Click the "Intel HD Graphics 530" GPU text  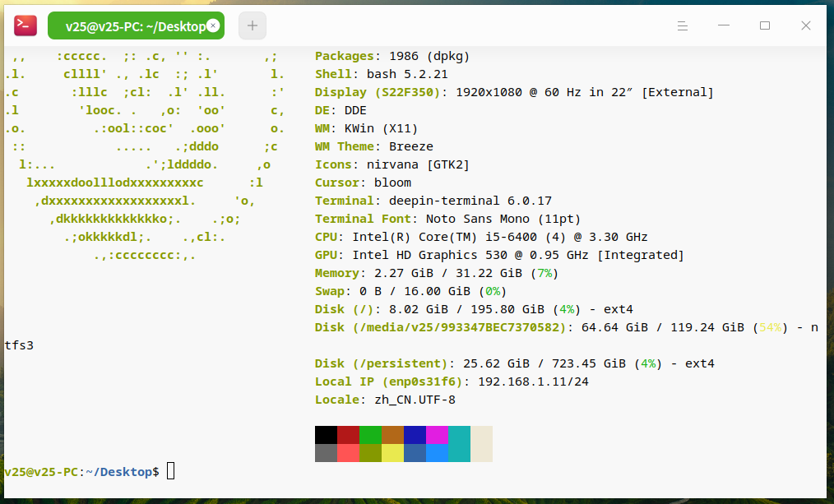point(429,255)
